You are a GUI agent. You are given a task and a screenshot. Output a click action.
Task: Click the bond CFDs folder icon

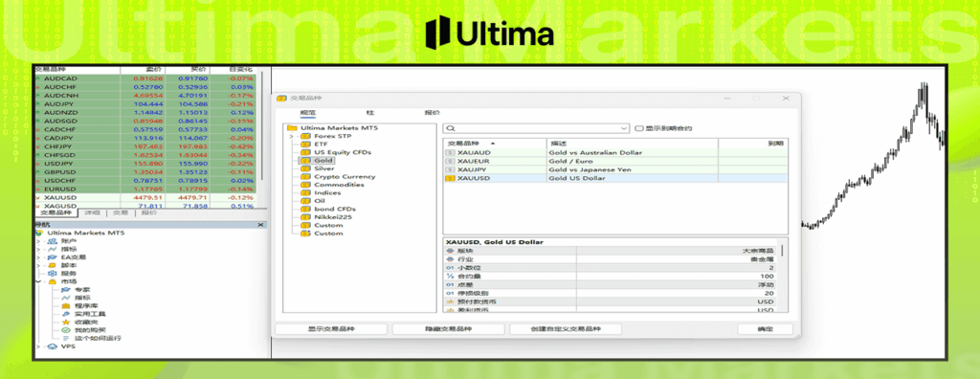305,209
